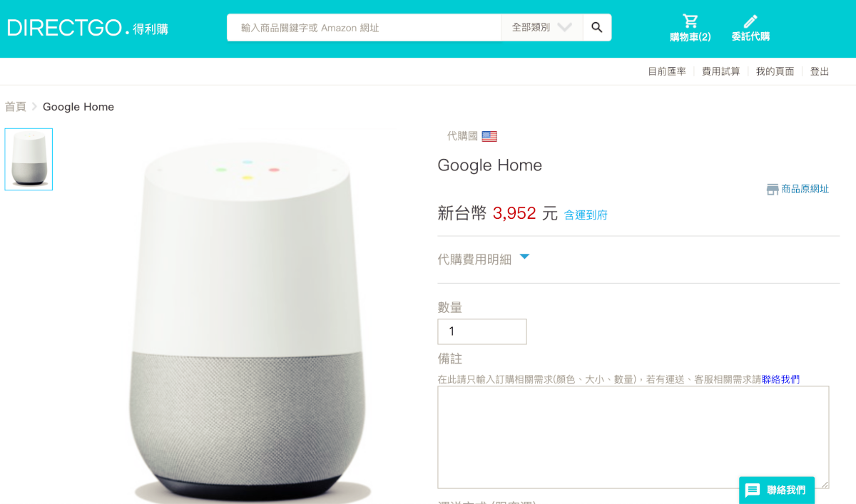
Task: Click the pencil icon for 委託代購
Action: pyautogui.click(x=750, y=21)
